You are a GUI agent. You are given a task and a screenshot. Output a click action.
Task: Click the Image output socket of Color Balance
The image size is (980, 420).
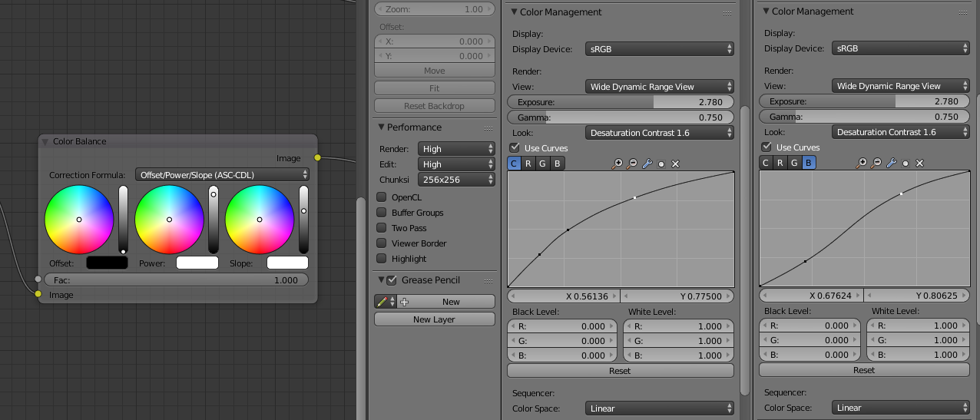click(317, 158)
